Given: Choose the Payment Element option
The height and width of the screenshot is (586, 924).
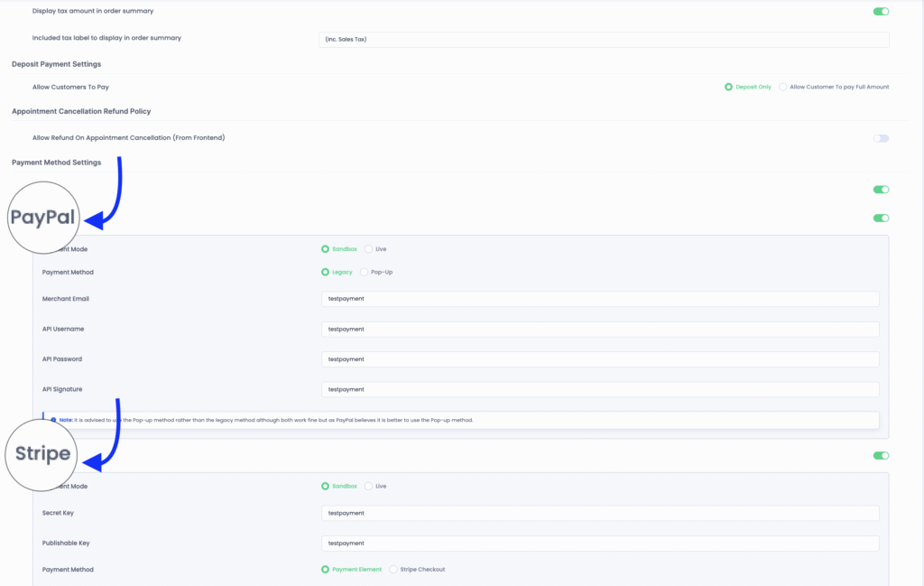Looking at the screenshot, I should coord(326,570).
